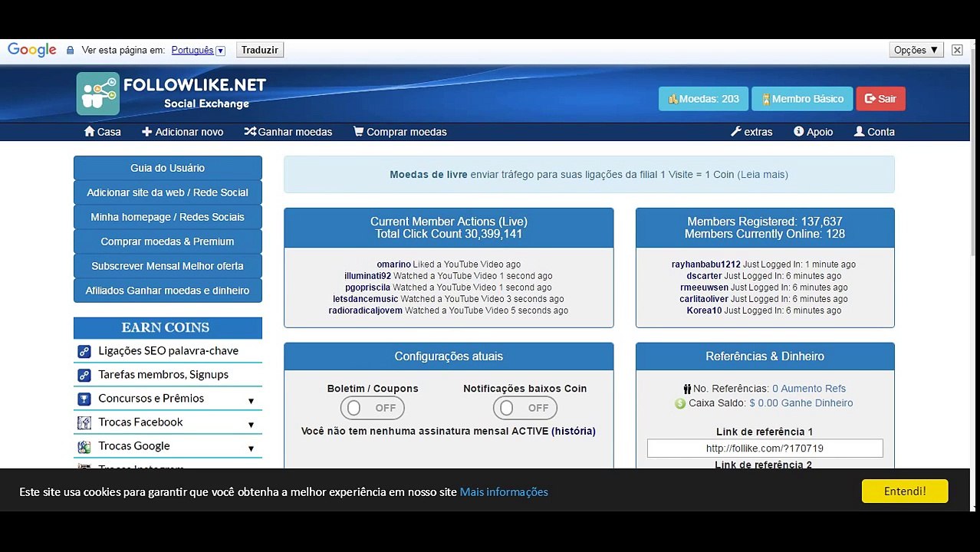Click the logout arrow icon in Sair button
The width and height of the screenshot is (980, 552).
(x=870, y=99)
